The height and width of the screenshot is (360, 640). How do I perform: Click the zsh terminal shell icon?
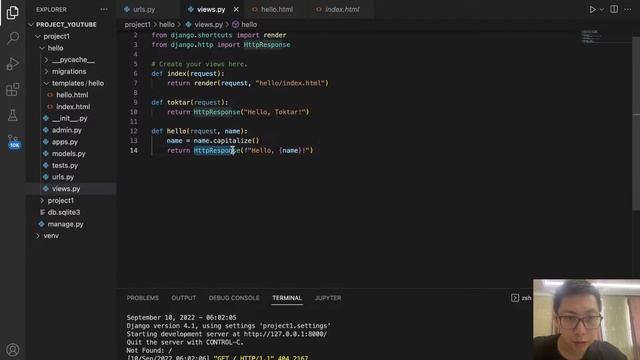click(515, 298)
